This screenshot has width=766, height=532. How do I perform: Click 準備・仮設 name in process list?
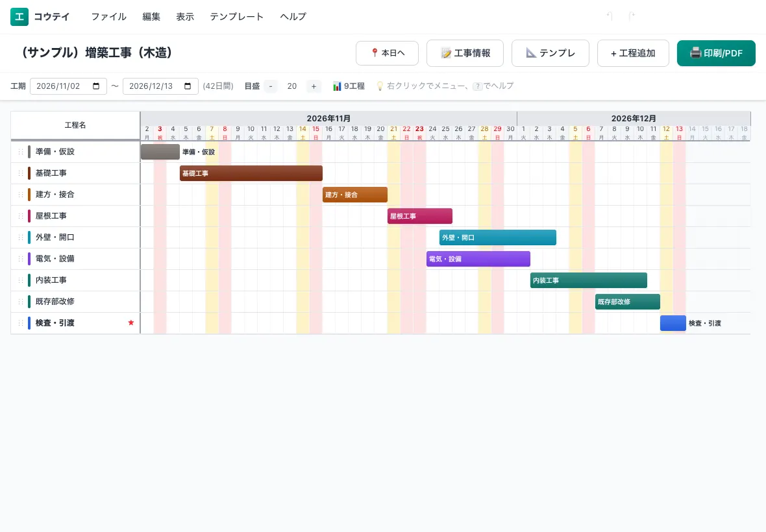55,152
